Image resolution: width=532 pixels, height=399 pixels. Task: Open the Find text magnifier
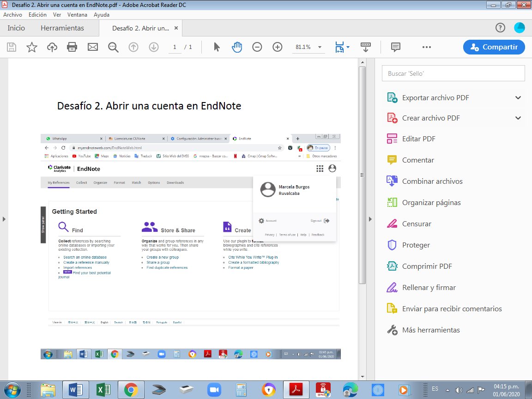click(113, 47)
